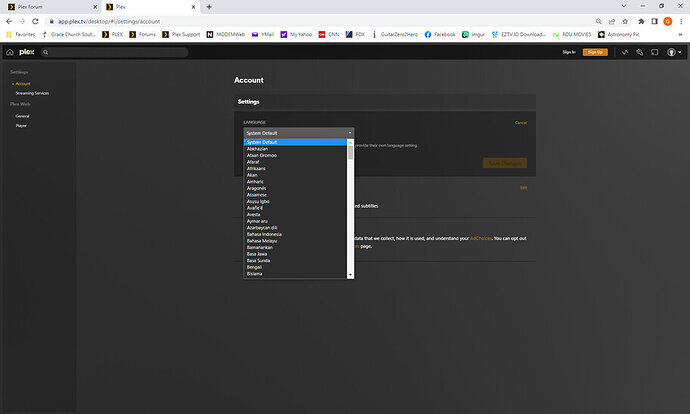The height and width of the screenshot is (414, 690).
Task: Open a new browser tab
Action: click(x=209, y=7)
